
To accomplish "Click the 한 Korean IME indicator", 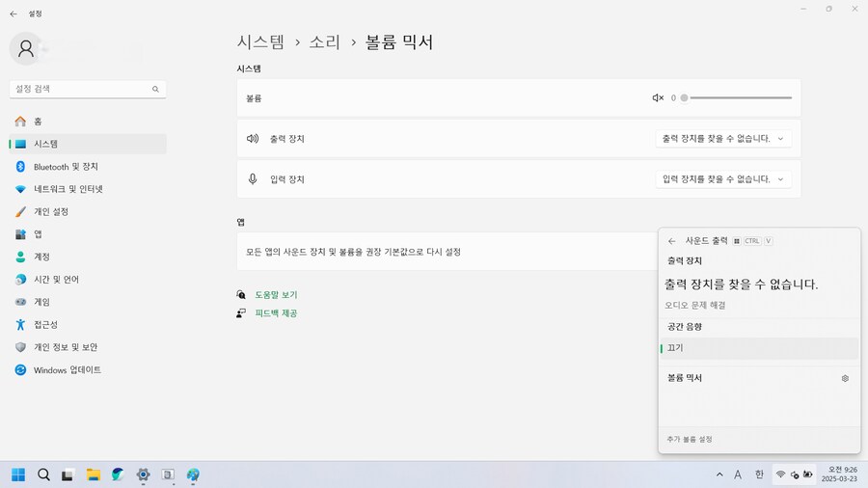I will [759, 474].
